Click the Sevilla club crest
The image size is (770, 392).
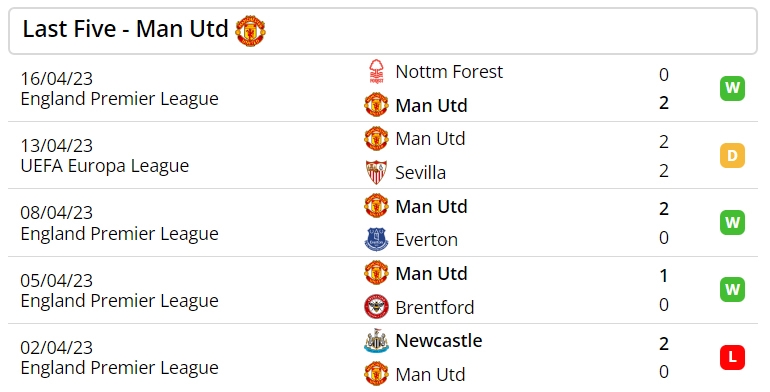tap(376, 172)
